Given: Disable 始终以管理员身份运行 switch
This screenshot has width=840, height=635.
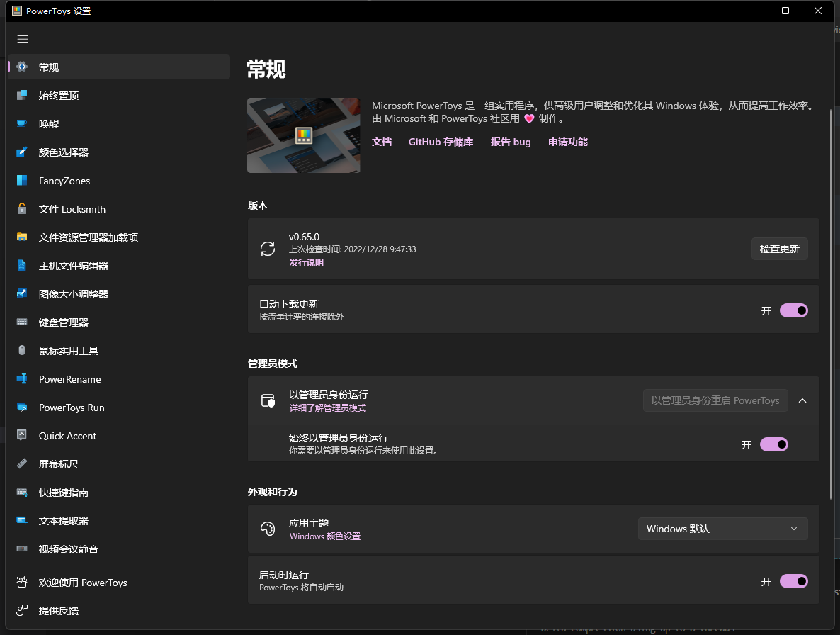Looking at the screenshot, I should click(x=774, y=445).
